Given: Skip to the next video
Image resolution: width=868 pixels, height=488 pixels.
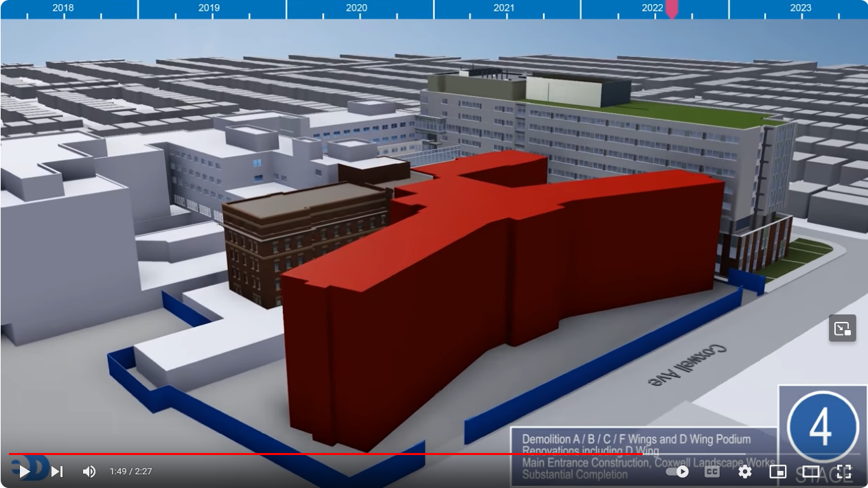Looking at the screenshot, I should (57, 472).
